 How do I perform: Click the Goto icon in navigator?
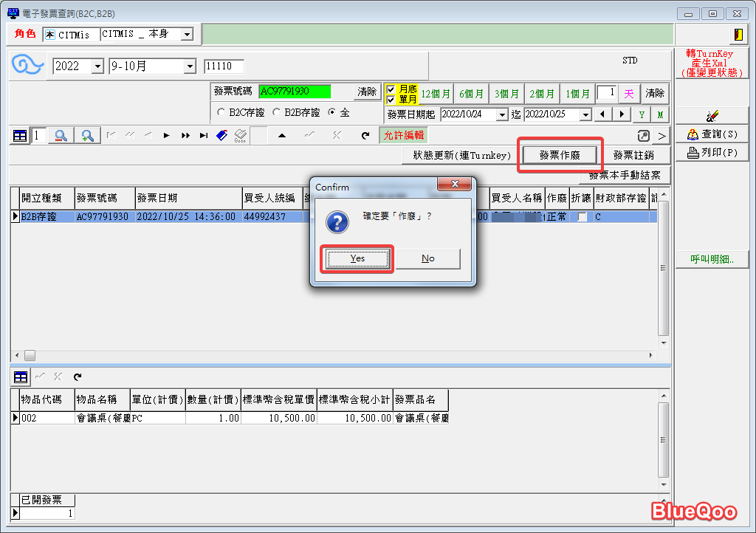pos(240,135)
